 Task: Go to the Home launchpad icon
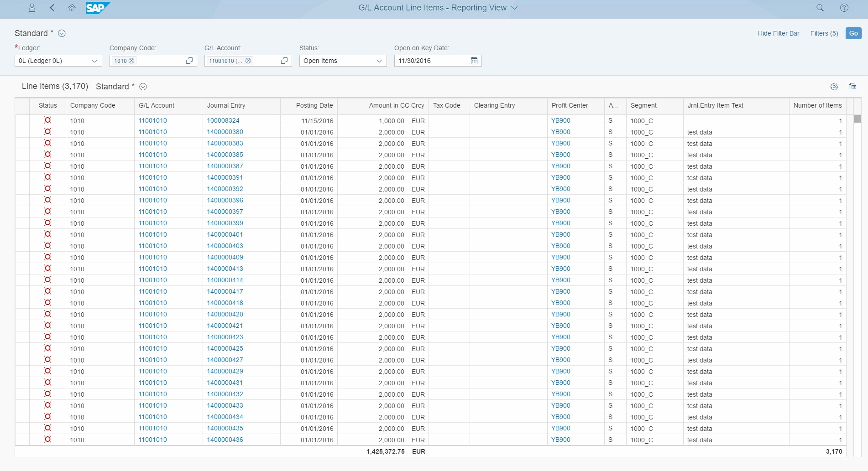[72, 8]
